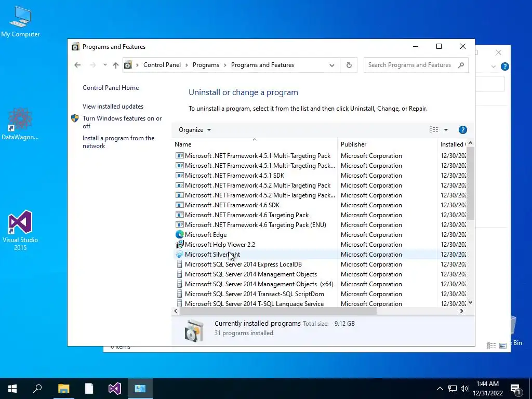This screenshot has height=399, width=532.
Task: Click horizontal scrollbar thumb in program list
Action: (278, 311)
